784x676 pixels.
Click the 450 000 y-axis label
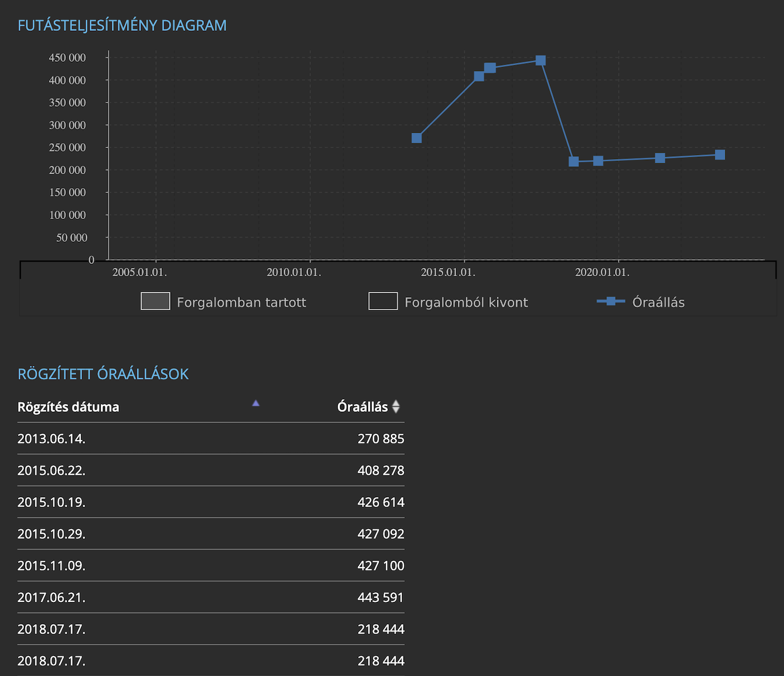[68, 58]
